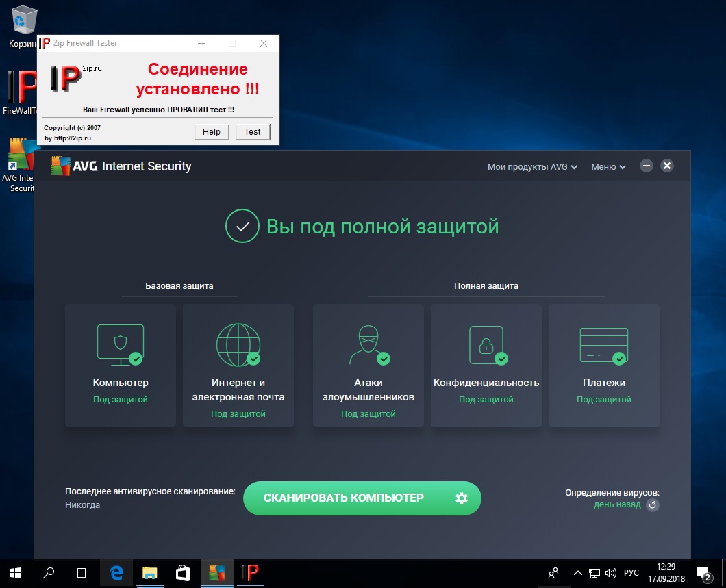Click the green checkmark status circle
This screenshot has width=726, height=588.
coord(242,226)
